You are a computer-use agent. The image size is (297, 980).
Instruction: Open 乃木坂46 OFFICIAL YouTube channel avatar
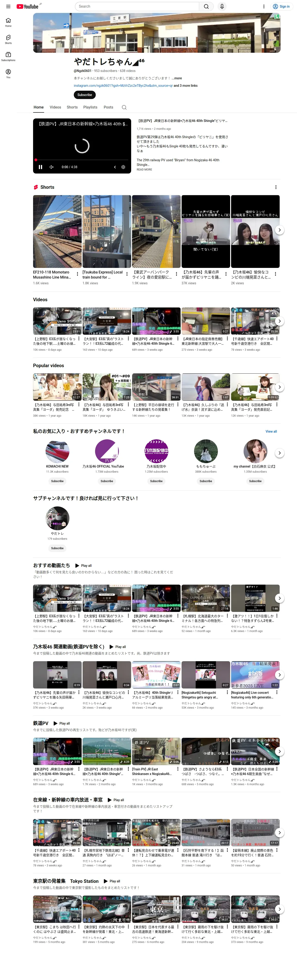click(107, 451)
